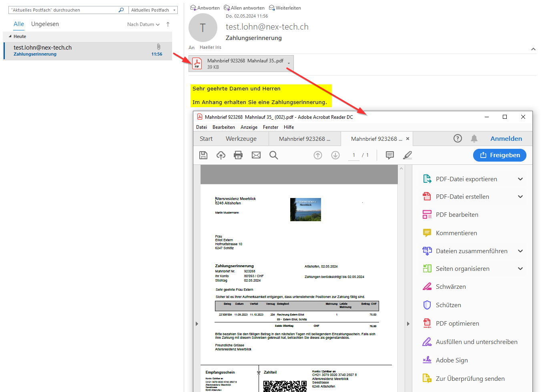Click the save icon in Acrobat toolbar
The height and width of the screenshot is (392, 542).
click(x=203, y=155)
